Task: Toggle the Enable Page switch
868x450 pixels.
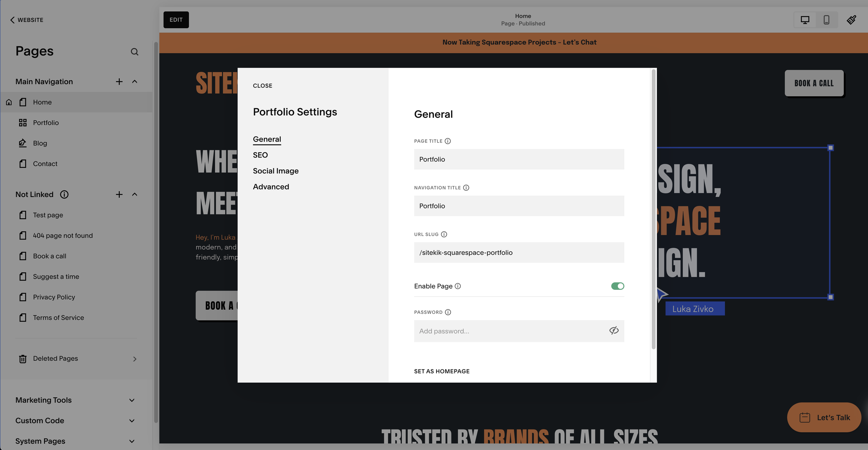Action: coord(617,286)
